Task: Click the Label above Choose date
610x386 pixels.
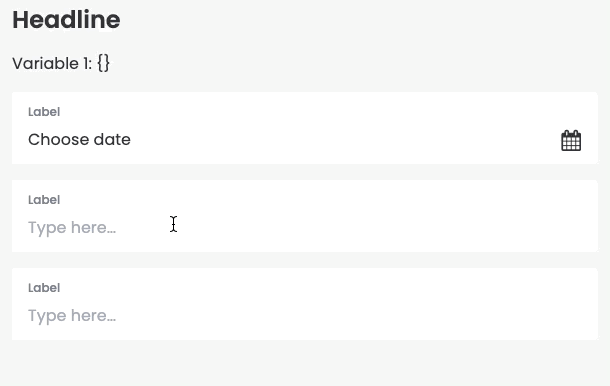Action: [x=44, y=112]
